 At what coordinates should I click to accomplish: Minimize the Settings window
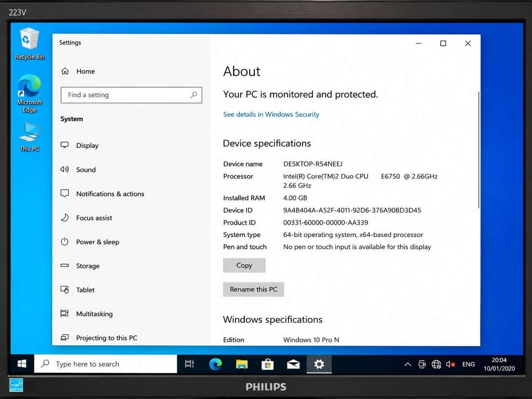coord(419,43)
